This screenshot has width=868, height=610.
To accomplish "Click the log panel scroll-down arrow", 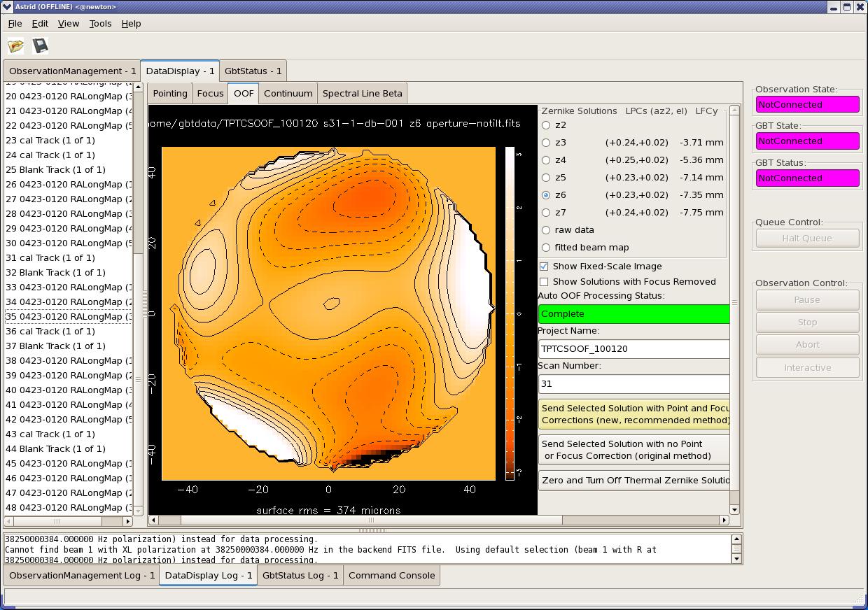I will [736, 559].
